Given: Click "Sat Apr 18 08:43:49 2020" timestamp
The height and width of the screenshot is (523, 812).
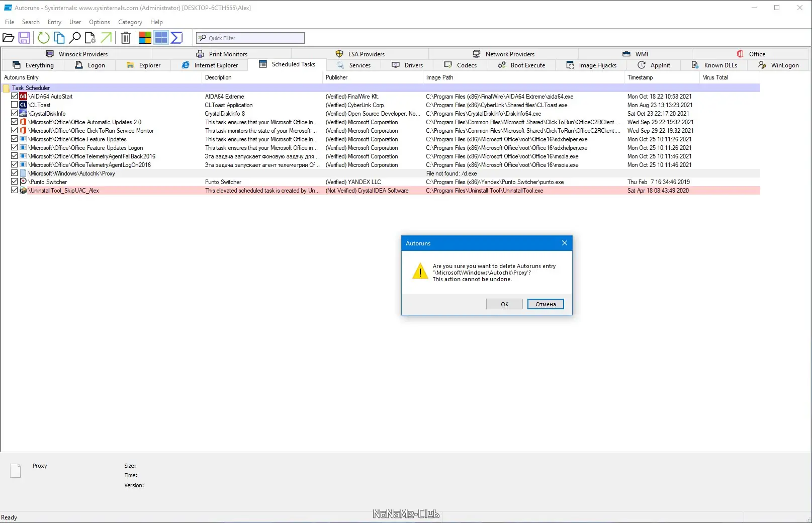Looking at the screenshot, I should coord(658,191).
